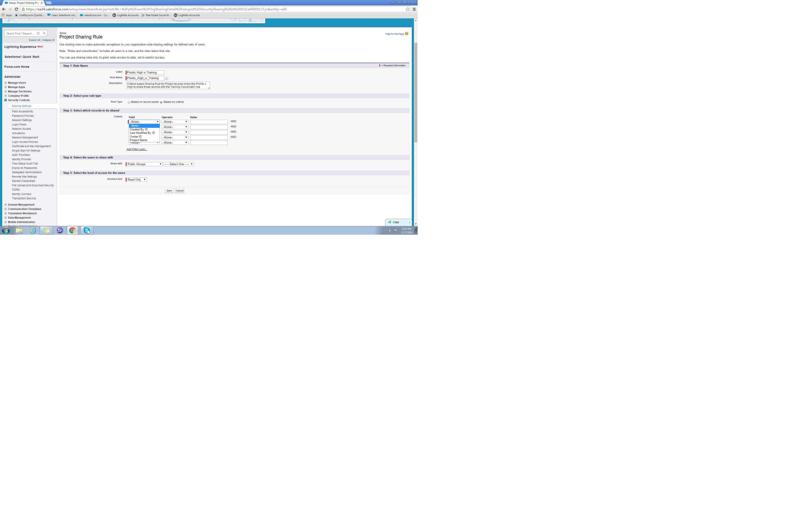The height and width of the screenshot is (532, 804).
Task: Click the info icon beside Rule Name
Action: (167, 78)
